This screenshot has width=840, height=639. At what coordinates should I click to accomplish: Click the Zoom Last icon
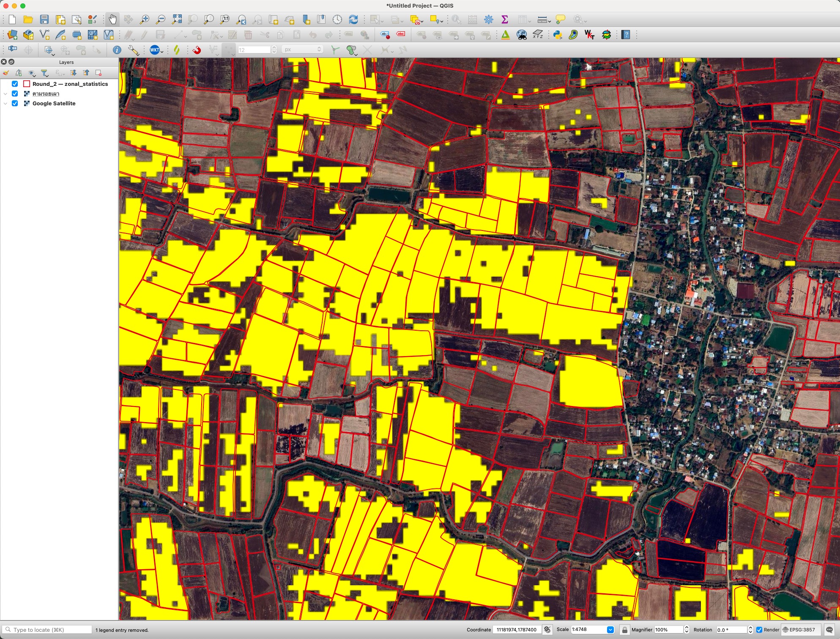tap(241, 19)
